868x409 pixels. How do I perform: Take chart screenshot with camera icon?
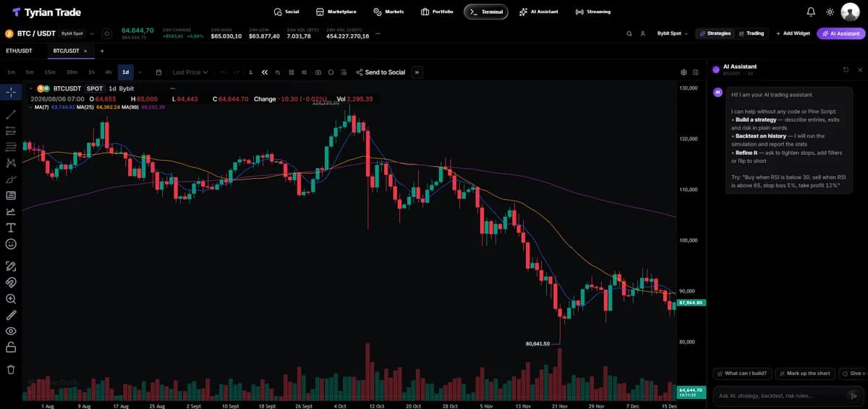(318, 72)
